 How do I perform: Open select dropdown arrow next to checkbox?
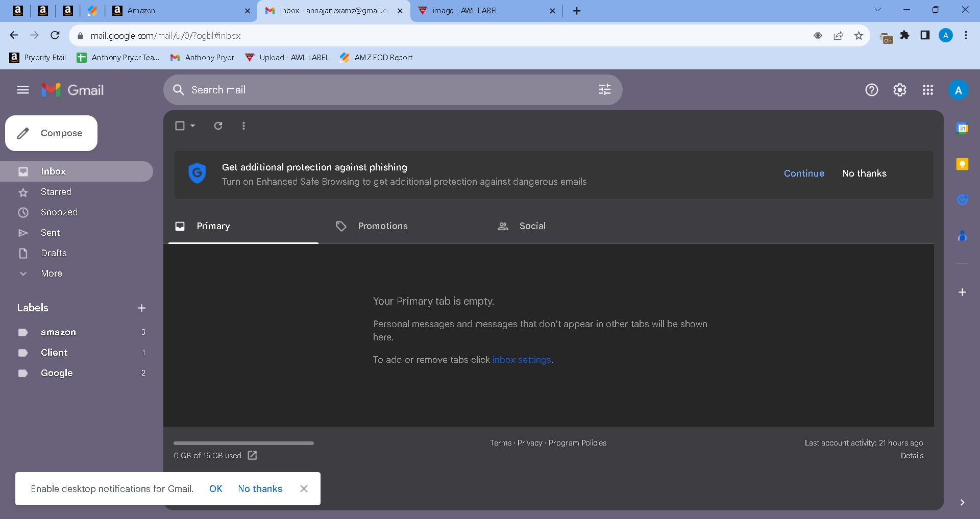click(x=192, y=126)
